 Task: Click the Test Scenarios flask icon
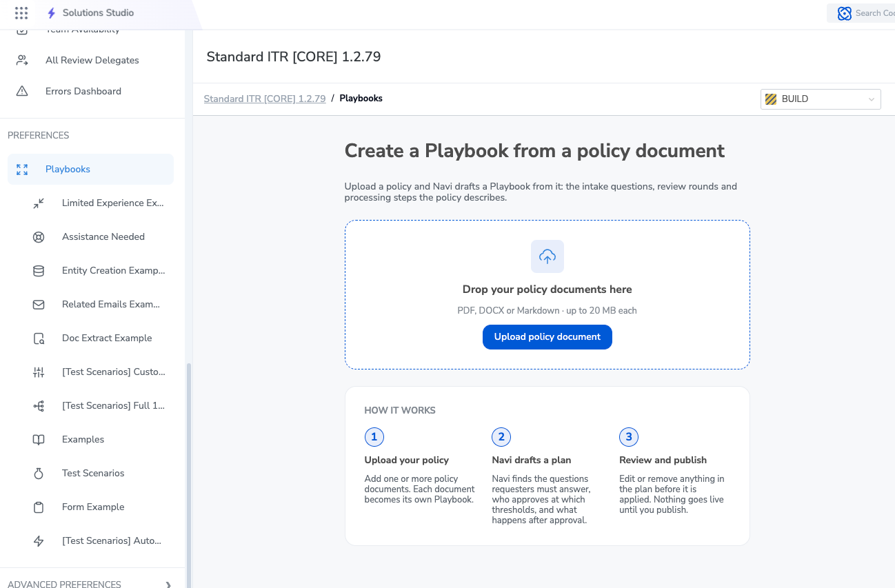click(x=39, y=473)
